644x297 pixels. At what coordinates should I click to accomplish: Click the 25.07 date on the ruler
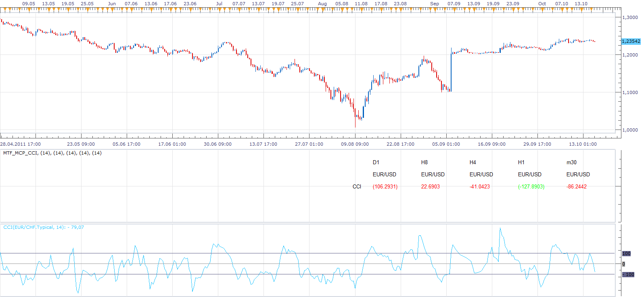[297, 4]
